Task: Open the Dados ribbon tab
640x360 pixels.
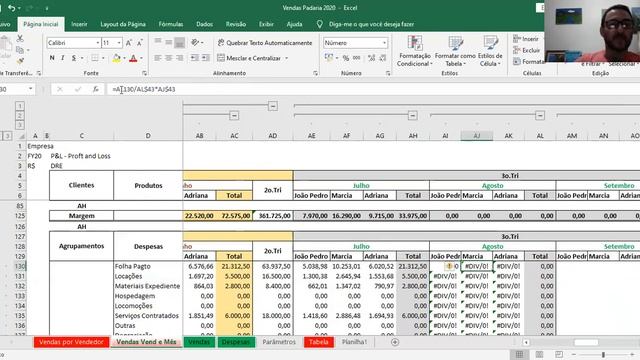Action: 204,24
